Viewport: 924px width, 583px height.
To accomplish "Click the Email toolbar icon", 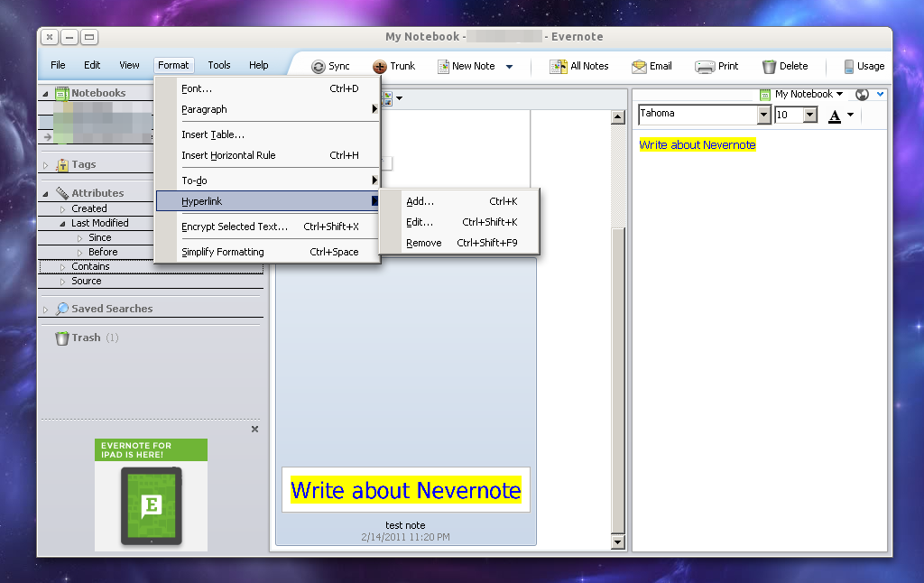I will pyautogui.click(x=639, y=67).
